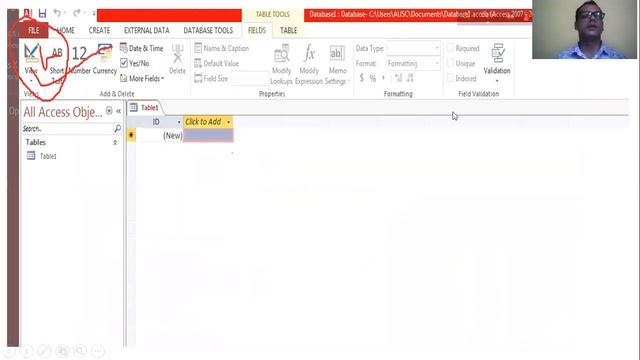Enable the Unique checkbox
Screen dimensions: 640x360
[x=451, y=63]
